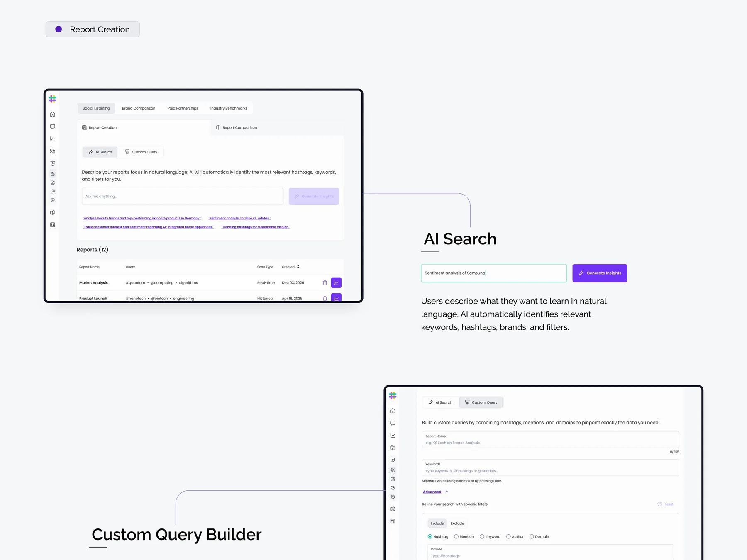
Task: Use the 'Track consumer interest' home appliances suggestion
Action: click(148, 227)
